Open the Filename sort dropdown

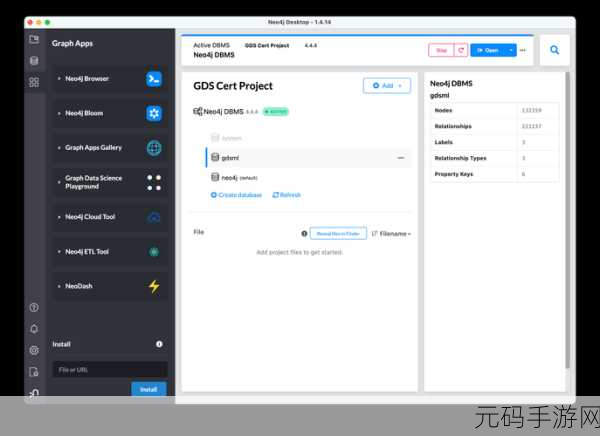[391, 234]
